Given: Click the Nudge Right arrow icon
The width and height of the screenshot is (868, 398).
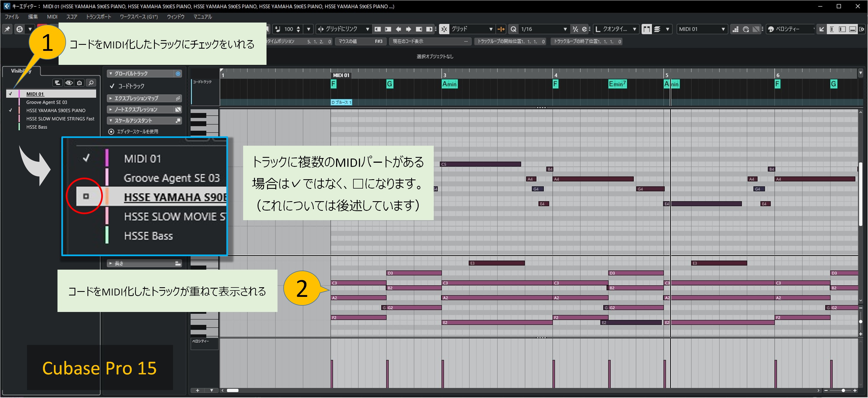Looking at the screenshot, I should (408, 29).
